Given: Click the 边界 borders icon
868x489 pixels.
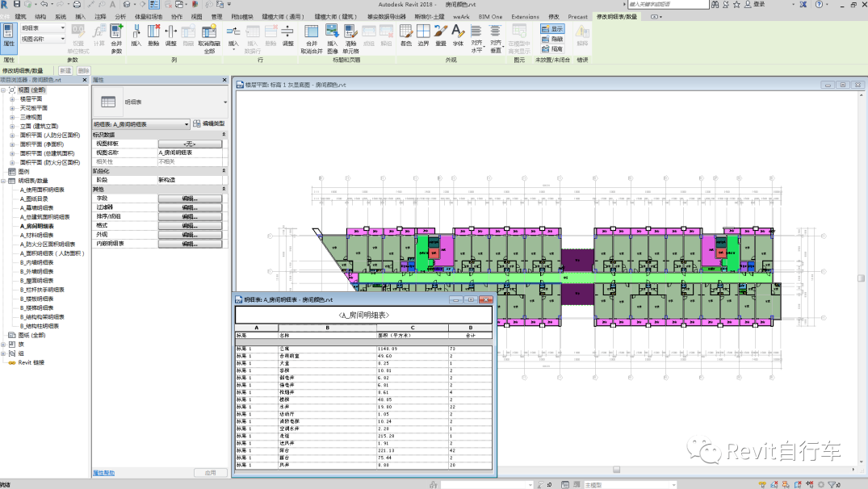Looking at the screenshot, I should point(423,32).
